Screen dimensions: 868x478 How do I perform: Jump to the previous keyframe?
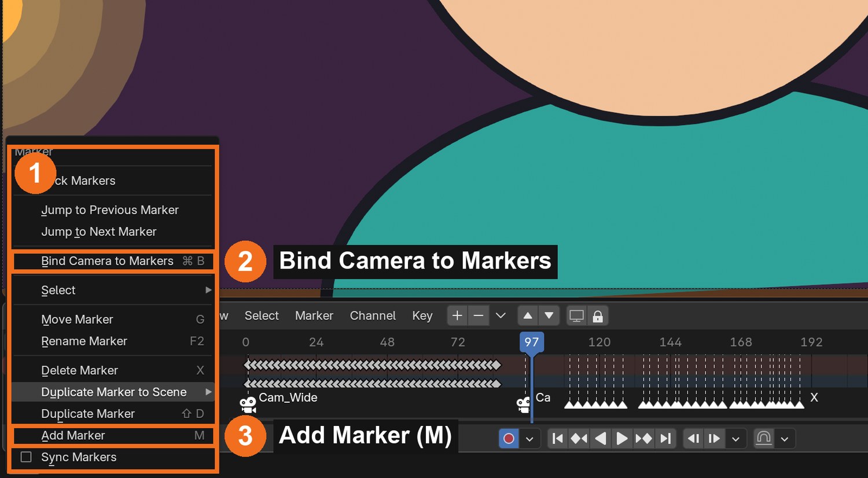[x=579, y=439]
